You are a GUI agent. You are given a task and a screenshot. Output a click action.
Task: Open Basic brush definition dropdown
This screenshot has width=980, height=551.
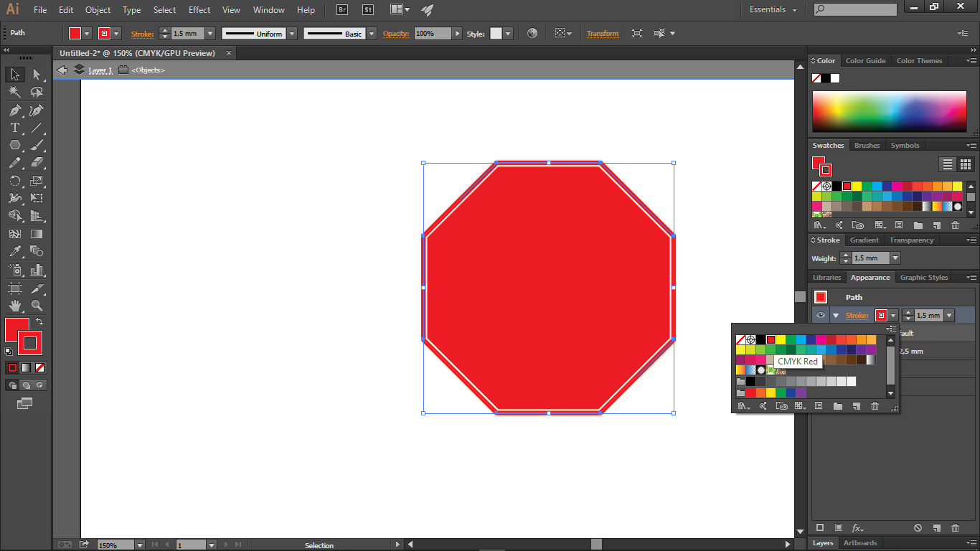(372, 34)
